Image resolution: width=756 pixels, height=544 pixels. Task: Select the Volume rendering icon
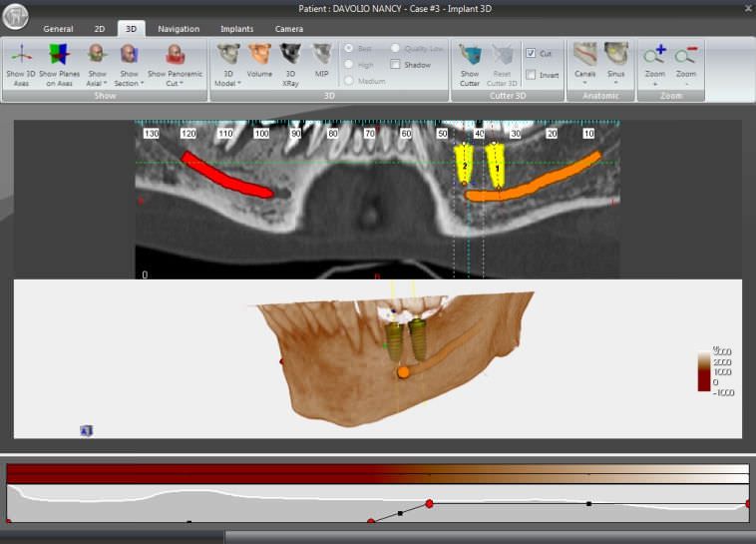point(259,55)
